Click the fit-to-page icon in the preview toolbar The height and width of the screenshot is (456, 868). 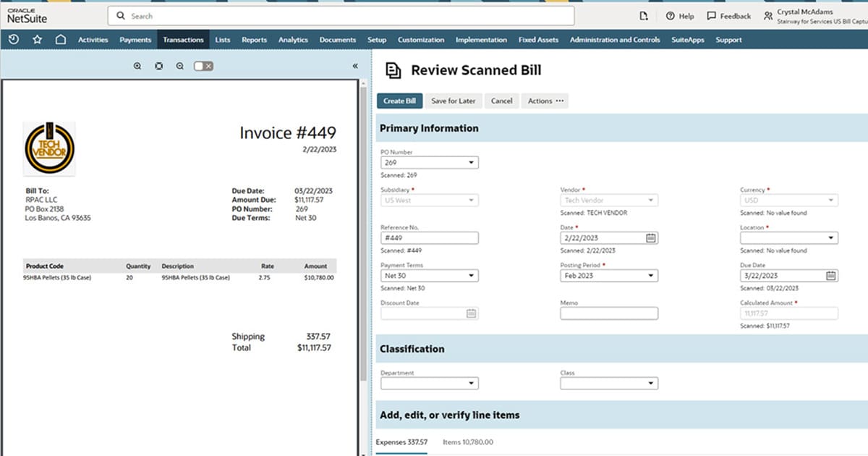click(159, 65)
